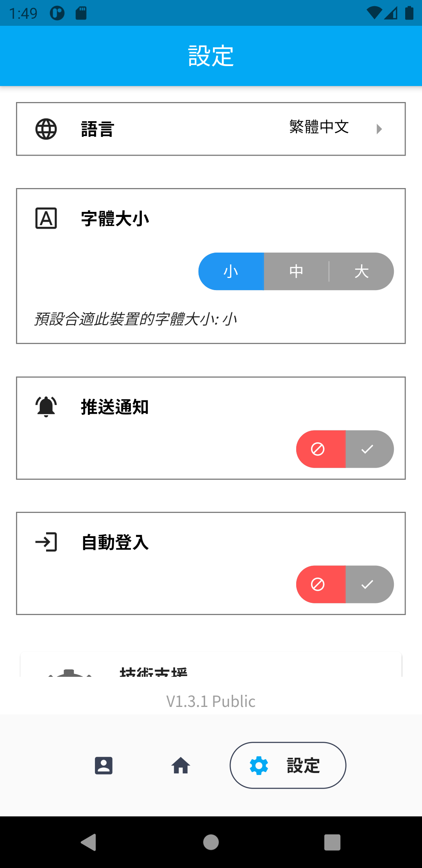Screen dimensions: 422x868
Task: Tap the 設定 tab label
Action: click(303, 766)
